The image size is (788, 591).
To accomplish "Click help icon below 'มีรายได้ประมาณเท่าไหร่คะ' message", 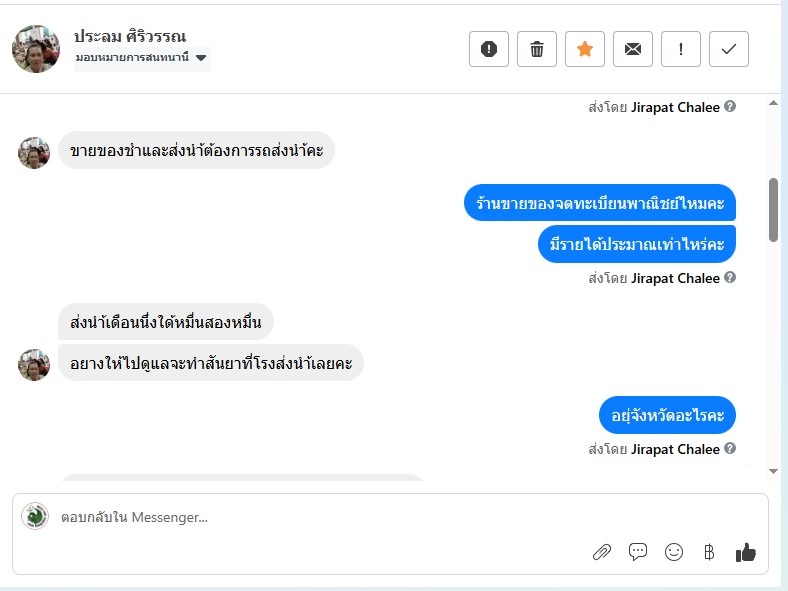I will 730,278.
